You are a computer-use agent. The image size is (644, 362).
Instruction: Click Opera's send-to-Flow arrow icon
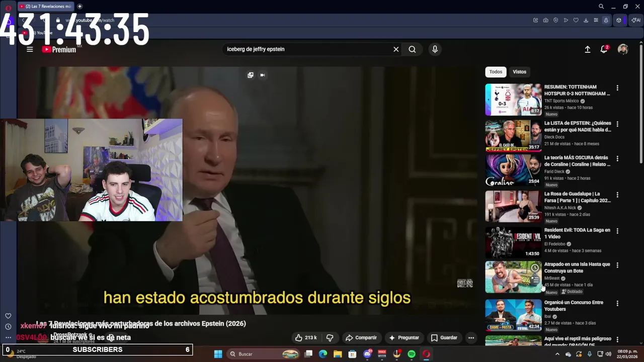click(x=566, y=20)
